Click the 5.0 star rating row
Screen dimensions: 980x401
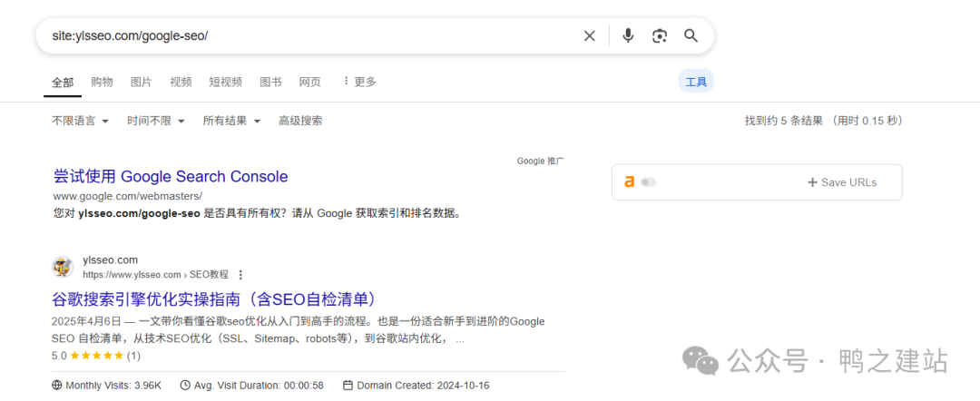click(96, 356)
